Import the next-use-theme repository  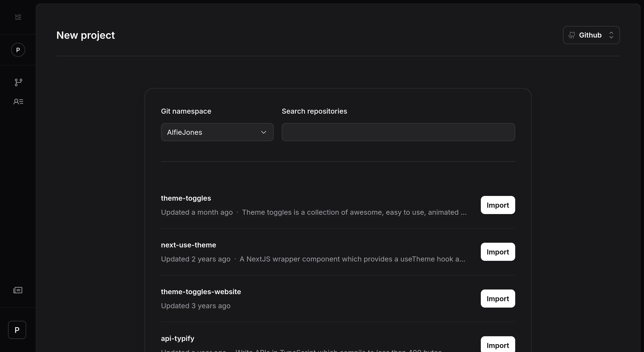point(498,252)
